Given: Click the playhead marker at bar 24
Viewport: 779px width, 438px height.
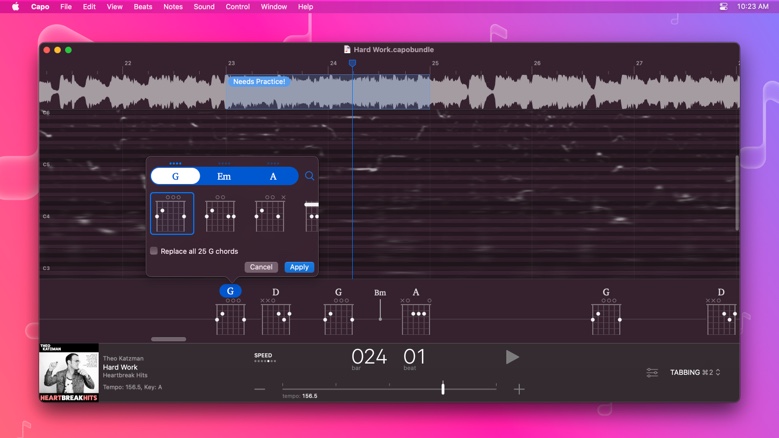Looking at the screenshot, I should click(352, 63).
